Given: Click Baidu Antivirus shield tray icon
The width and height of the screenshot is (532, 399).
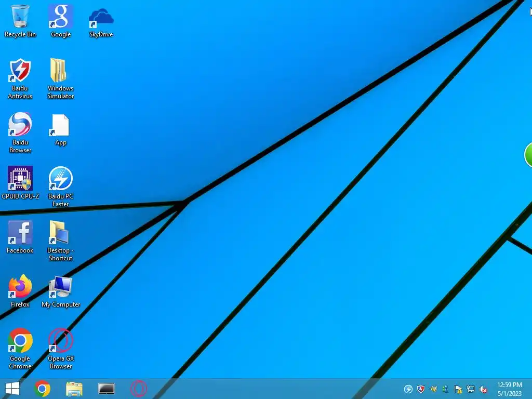Looking at the screenshot, I should pos(421,389).
